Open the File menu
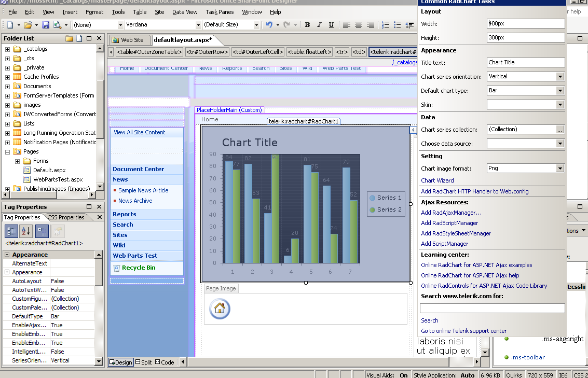 point(12,12)
